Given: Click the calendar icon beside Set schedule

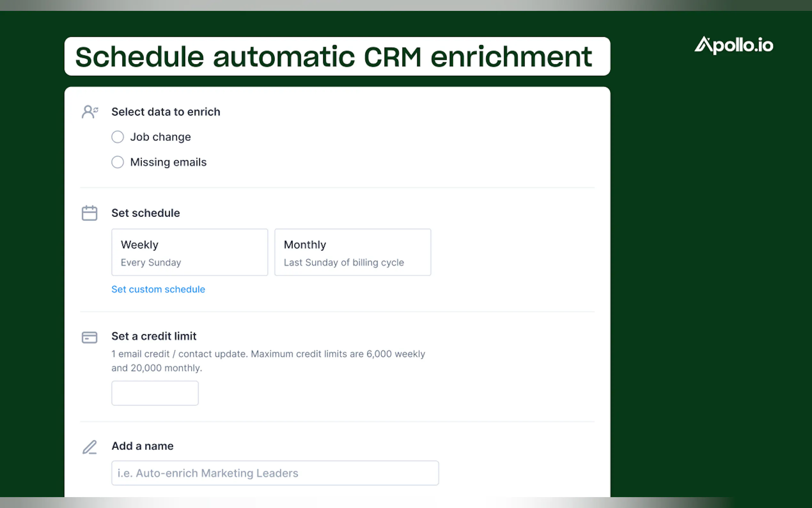Looking at the screenshot, I should pyautogui.click(x=89, y=213).
